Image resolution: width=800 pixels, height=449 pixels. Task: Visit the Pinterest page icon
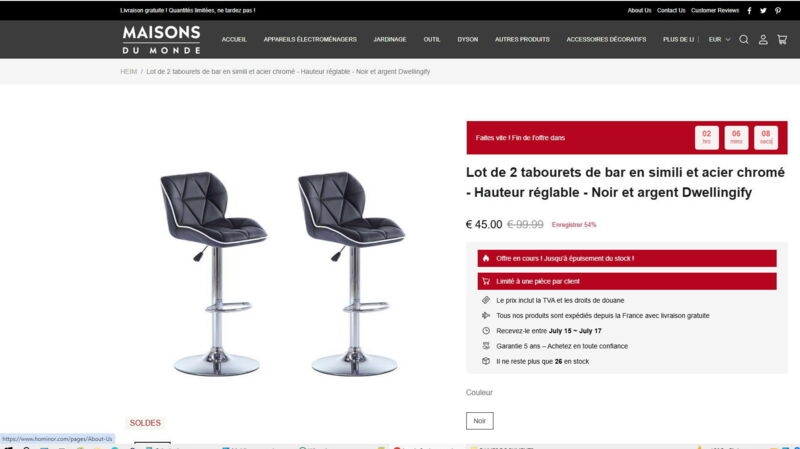[x=778, y=10]
